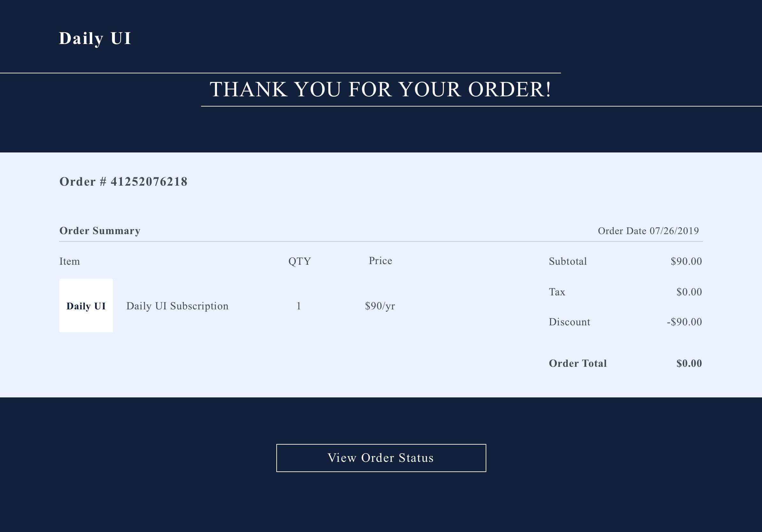Click the Discount label
Image resolution: width=762 pixels, height=532 pixels.
570,322
